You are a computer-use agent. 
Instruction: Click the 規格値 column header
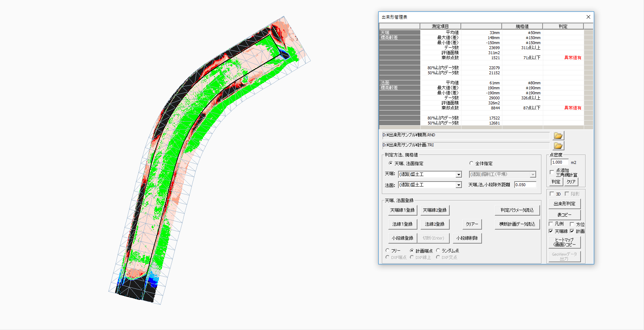coord(522,26)
